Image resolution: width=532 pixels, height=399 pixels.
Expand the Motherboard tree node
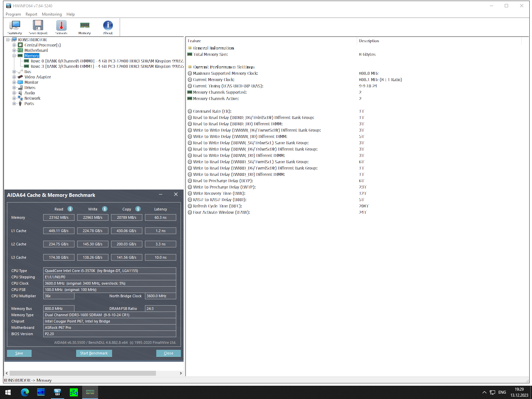click(14, 50)
